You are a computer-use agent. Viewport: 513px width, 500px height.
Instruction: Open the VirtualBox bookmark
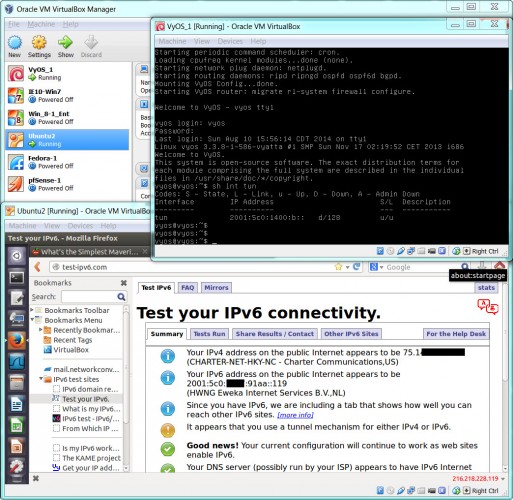pyautogui.click(x=66, y=350)
